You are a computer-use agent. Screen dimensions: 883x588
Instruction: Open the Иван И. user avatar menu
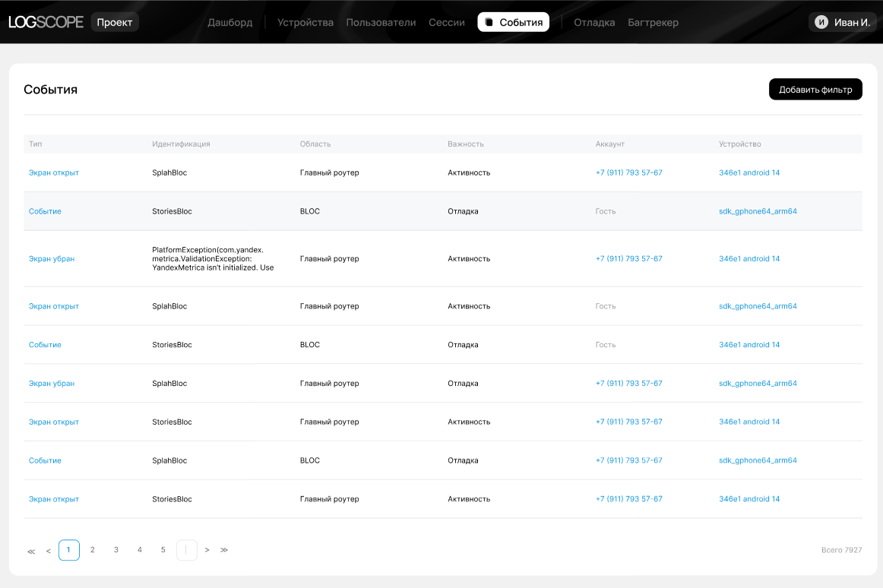click(x=842, y=22)
